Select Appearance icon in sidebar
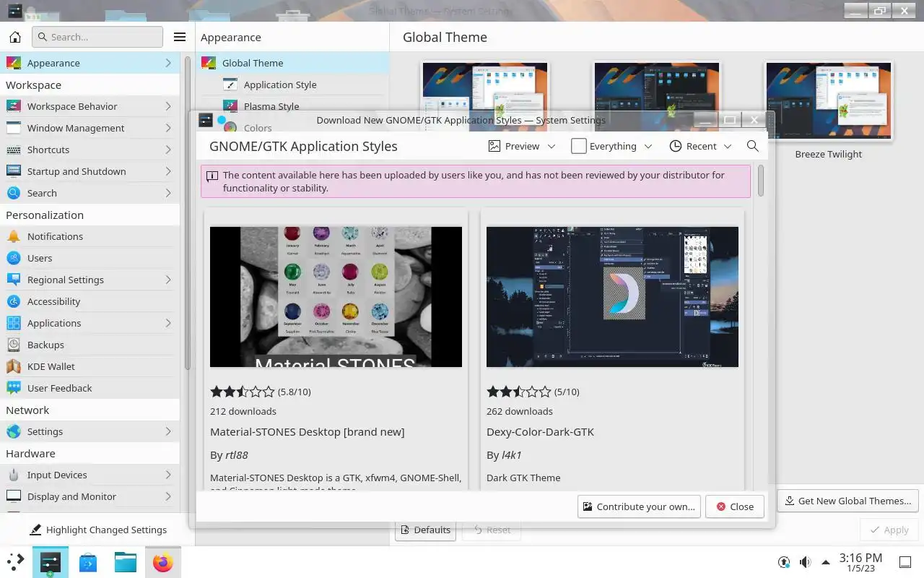Image resolution: width=924 pixels, height=578 pixels. tap(14, 63)
